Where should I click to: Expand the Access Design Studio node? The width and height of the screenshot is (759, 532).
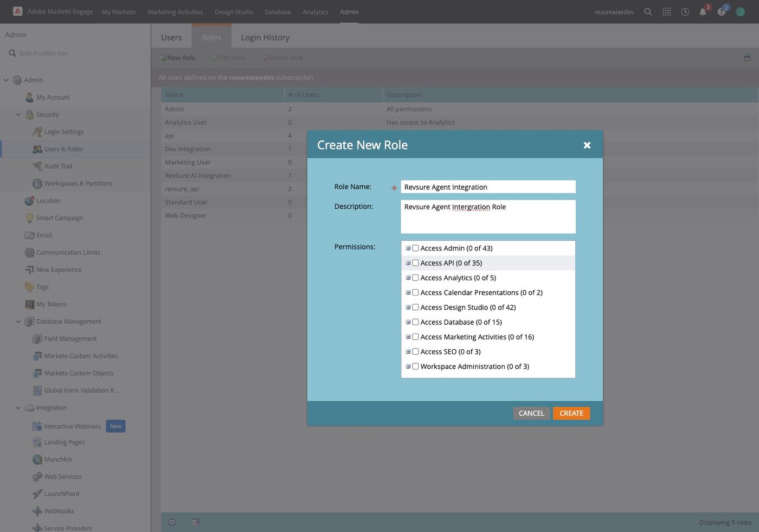point(408,307)
